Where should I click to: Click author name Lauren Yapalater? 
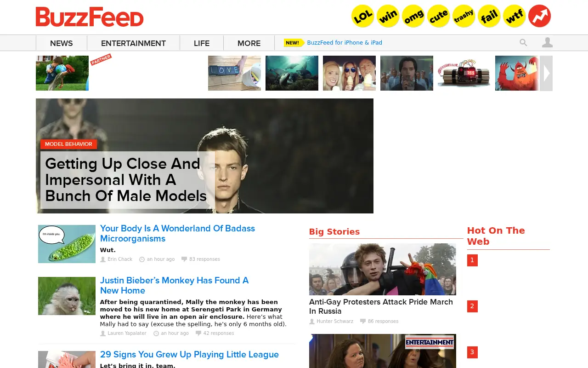127,333
